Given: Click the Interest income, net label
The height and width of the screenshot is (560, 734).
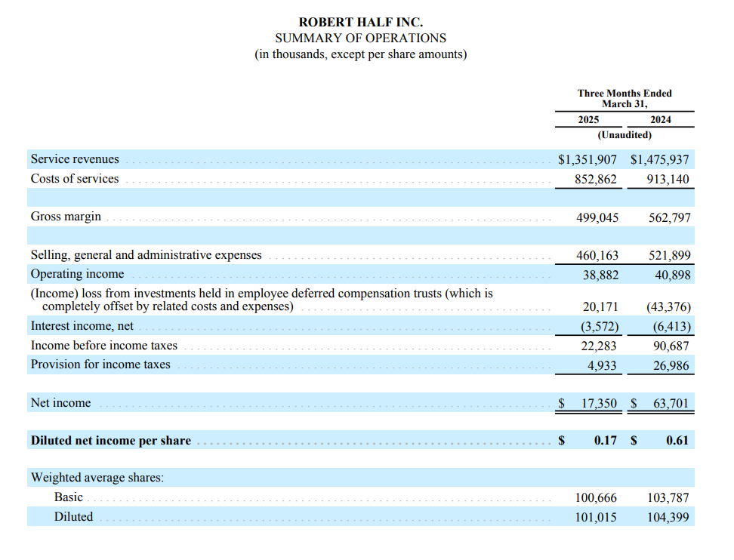Looking at the screenshot, I should coord(82,326).
